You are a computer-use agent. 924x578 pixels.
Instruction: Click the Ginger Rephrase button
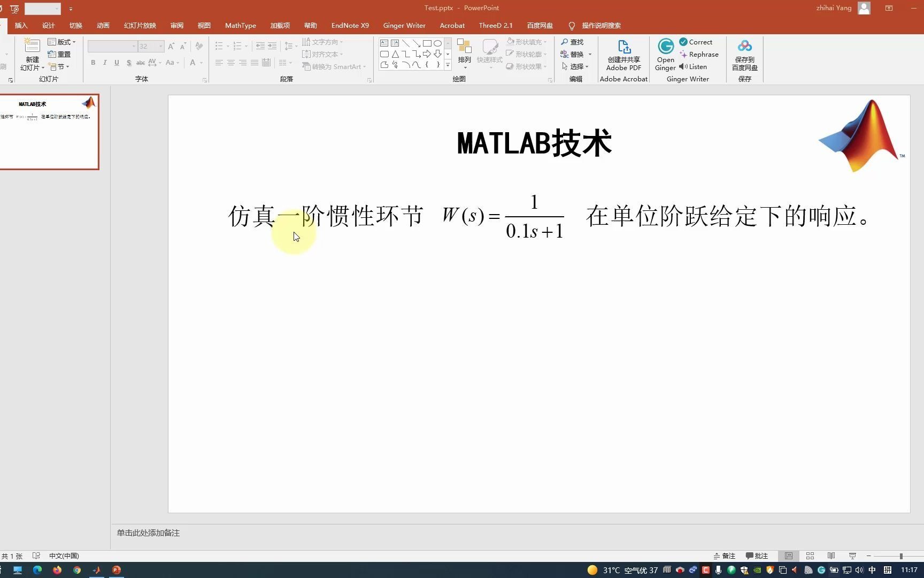coord(699,54)
